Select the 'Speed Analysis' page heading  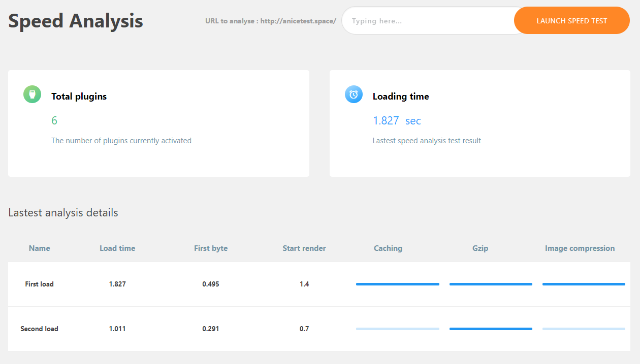[76, 21]
